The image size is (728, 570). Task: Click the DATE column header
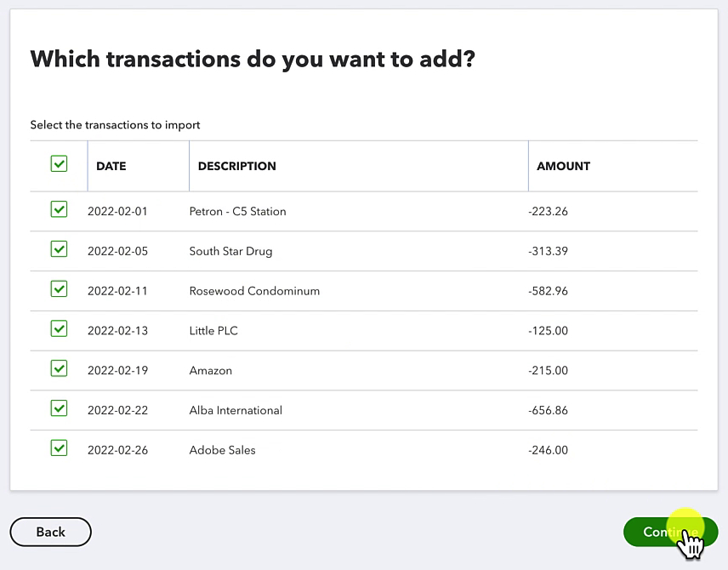click(111, 166)
